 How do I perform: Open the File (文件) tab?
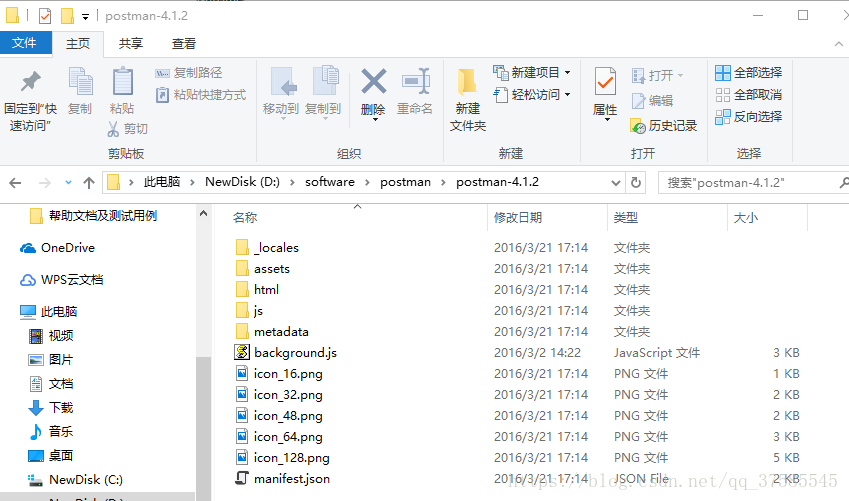pyautogui.click(x=24, y=43)
